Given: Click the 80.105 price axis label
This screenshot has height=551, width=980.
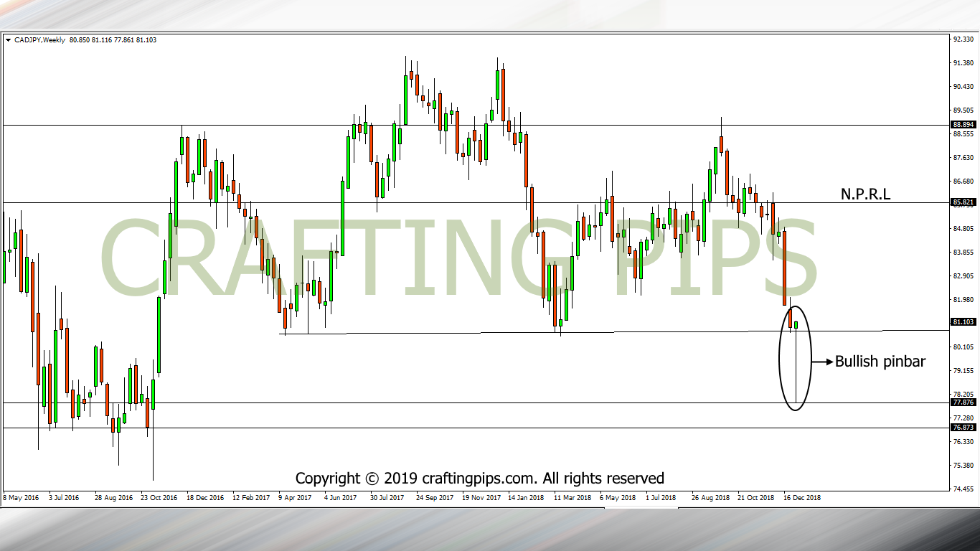Looking at the screenshot, I should pos(963,347).
